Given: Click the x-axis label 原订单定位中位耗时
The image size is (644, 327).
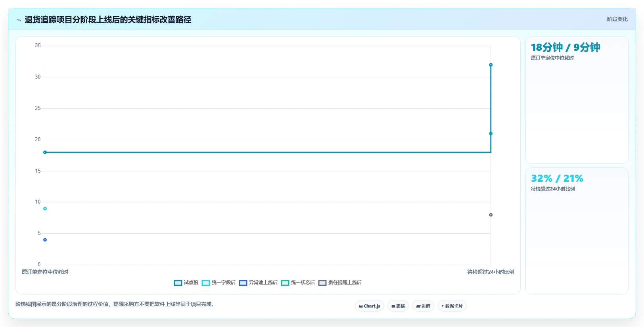Looking at the screenshot, I should coord(45,272).
